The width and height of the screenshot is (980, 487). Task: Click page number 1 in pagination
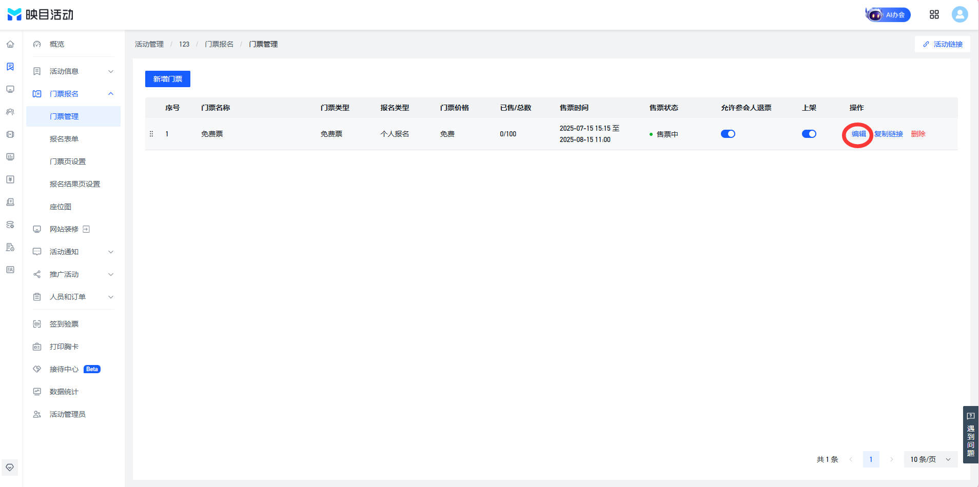pos(871,459)
